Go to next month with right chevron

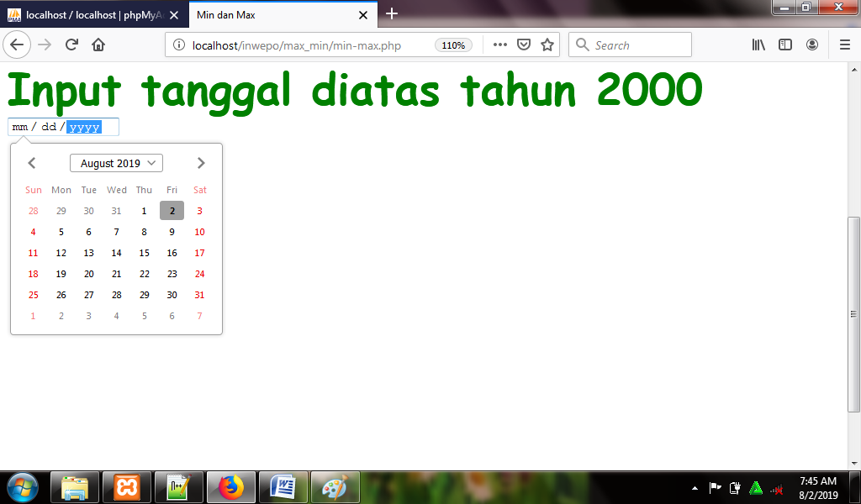[200, 162]
